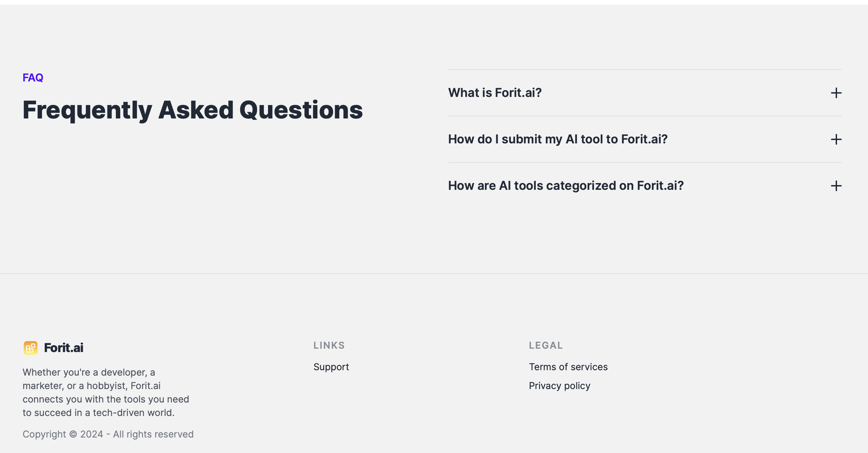Click the orange Forit.ai logo icon
This screenshot has height=453, width=868.
pyautogui.click(x=30, y=348)
